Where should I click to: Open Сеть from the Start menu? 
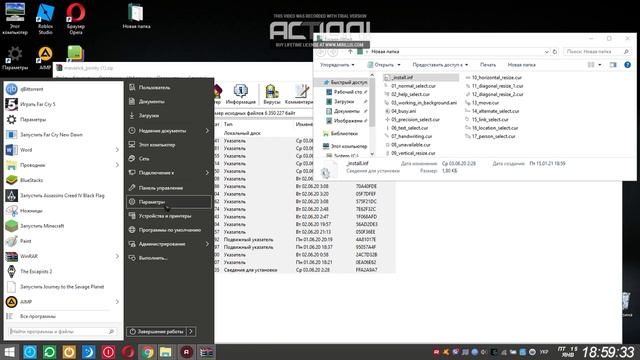click(x=169, y=158)
